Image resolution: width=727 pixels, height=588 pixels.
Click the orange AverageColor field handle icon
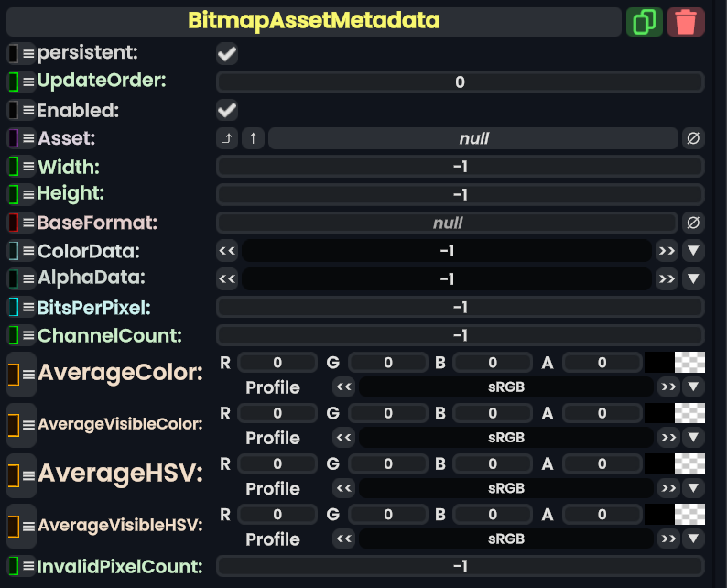pyautogui.click(x=14, y=374)
